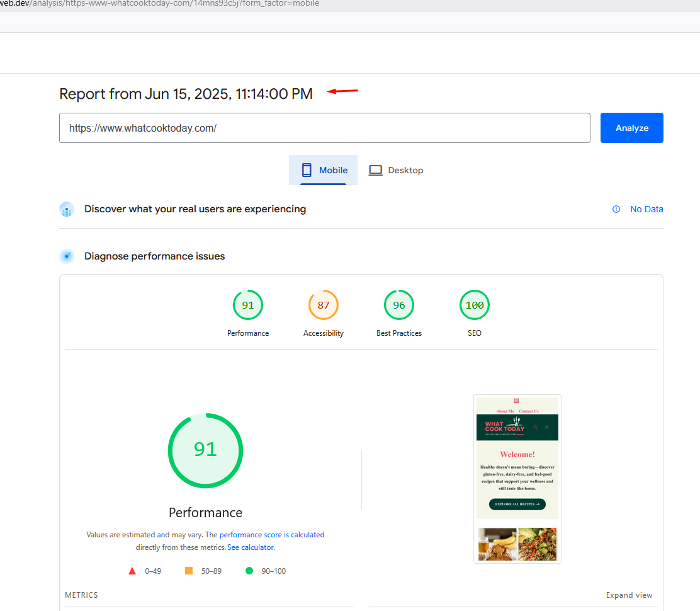
Task: Select the Mobile tab label
Action: [x=333, y=170]
